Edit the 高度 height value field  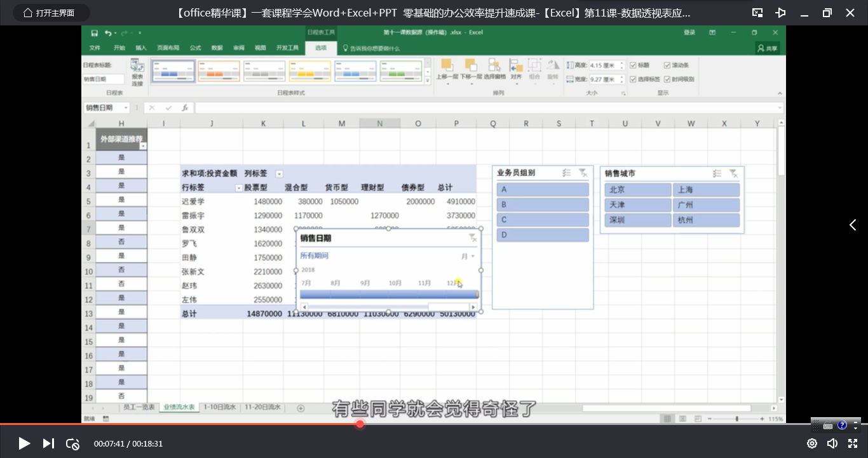(x=602, y=65)
